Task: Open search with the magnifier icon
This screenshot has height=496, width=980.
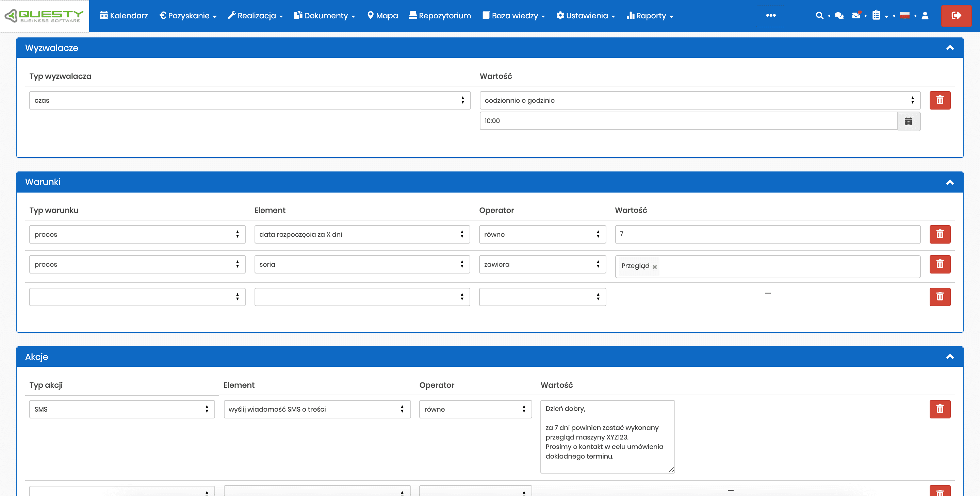Action: click(x=819, y=16)
